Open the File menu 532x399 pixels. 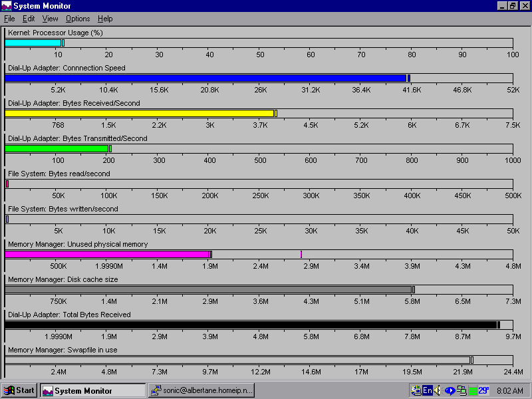(x=9, y=19)
